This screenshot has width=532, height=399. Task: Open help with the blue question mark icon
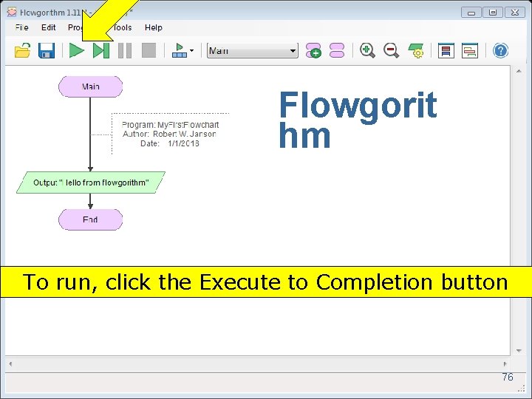tap(500, 51)
